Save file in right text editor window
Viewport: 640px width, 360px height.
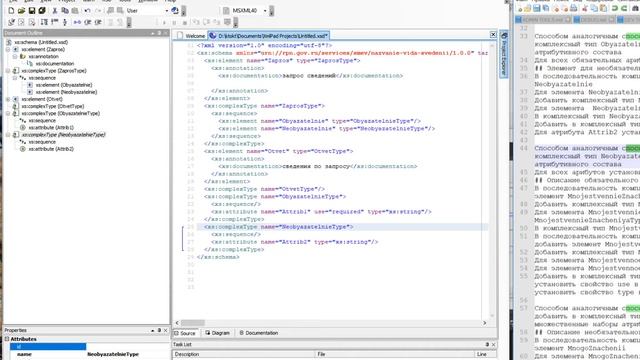click(x=537, y=9)
